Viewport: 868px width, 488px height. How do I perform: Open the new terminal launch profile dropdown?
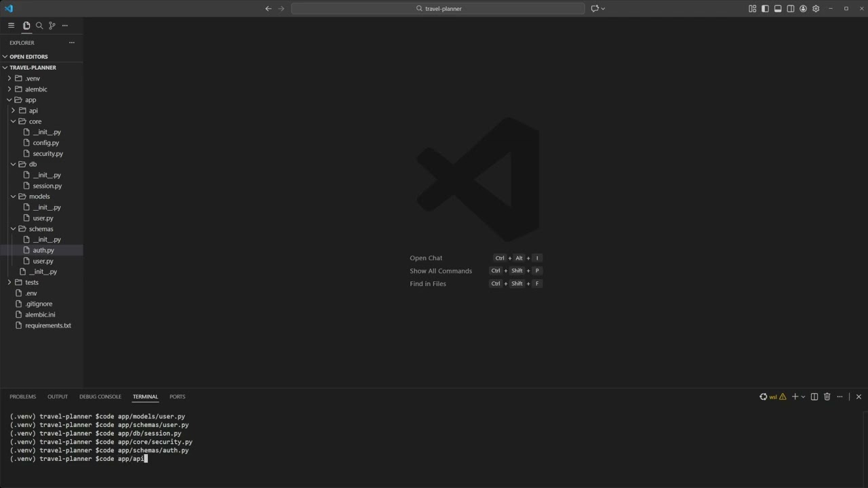coord(804,396)
